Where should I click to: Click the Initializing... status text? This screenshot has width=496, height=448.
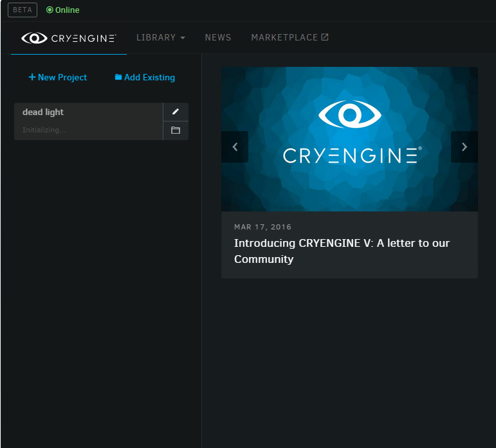pyautogui.click(x=44, y=130)
